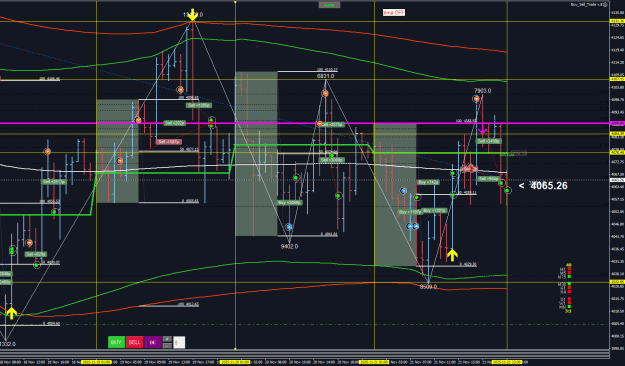The height and width of the screenshot is (366, 625).
Task: Click the 9402.0 swing low label
Action: click(289, 246)
